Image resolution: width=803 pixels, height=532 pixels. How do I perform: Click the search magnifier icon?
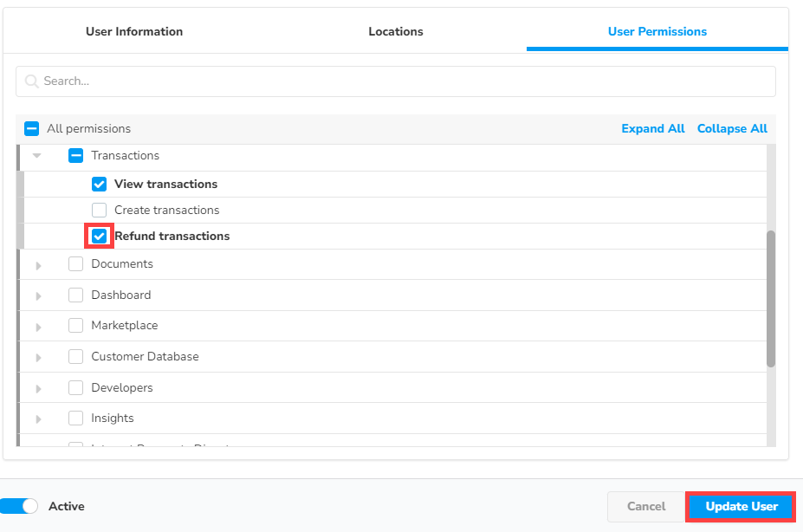(32, 81)
